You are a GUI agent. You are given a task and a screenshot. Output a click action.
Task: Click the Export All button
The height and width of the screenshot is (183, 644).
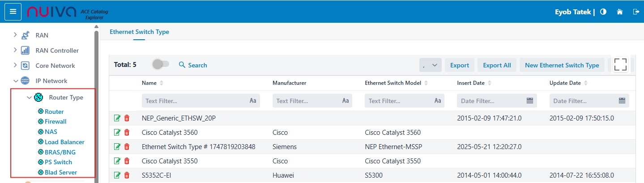(x=497, y=65)
